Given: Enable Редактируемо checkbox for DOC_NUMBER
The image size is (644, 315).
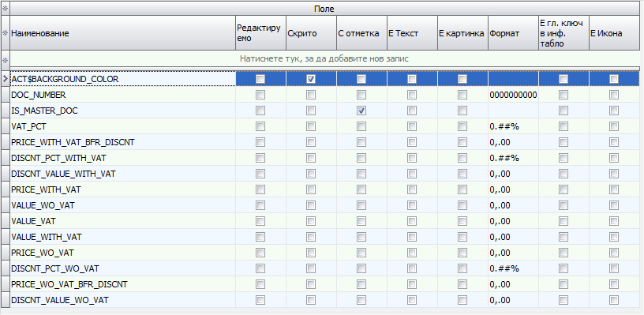Looking at the screenshot, I should (260, 95).
